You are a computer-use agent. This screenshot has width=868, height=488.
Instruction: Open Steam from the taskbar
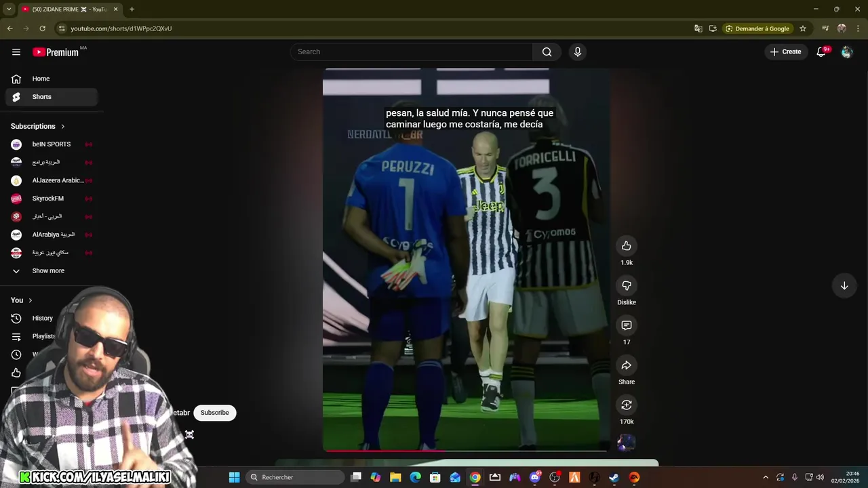click(x=614, y=477)
